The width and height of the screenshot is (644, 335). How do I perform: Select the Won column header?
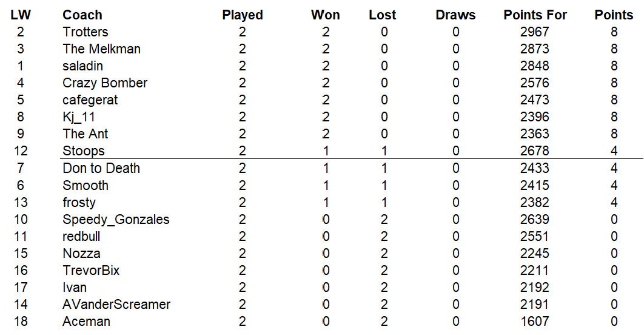coord(326,15)
